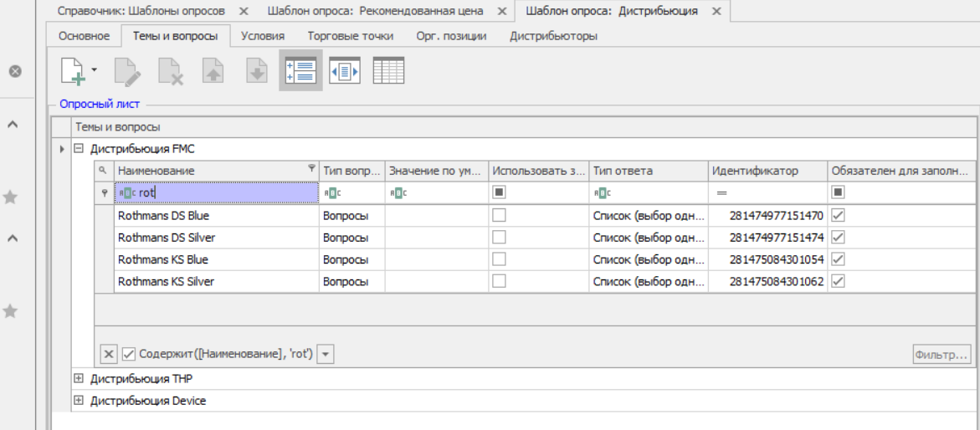The height and width of the screenshot is (430, 980).
Task: Click the edit document pencil icon
Action: click(127, 70)
